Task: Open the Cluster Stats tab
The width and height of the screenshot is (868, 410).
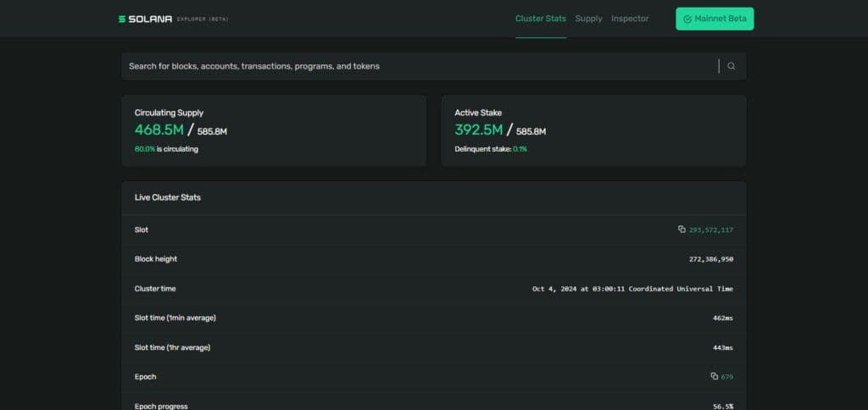Action: pos(541,19)
